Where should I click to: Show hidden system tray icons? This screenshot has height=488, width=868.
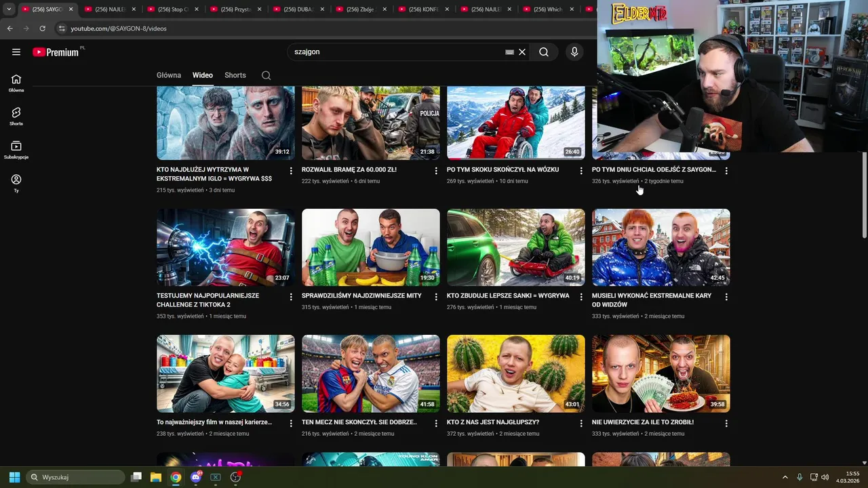click(x=785, y=477)
